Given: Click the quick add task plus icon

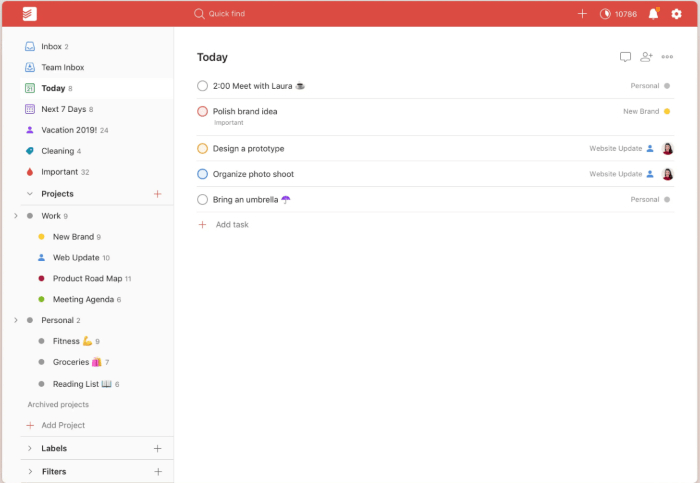Looking at the screenshot, I should 582,14.
